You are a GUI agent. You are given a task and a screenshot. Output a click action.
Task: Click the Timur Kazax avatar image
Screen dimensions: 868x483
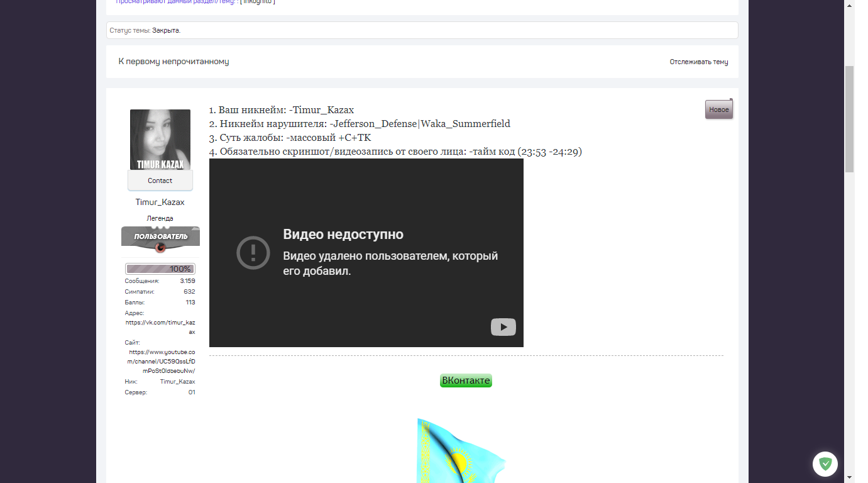click(160, 140)
